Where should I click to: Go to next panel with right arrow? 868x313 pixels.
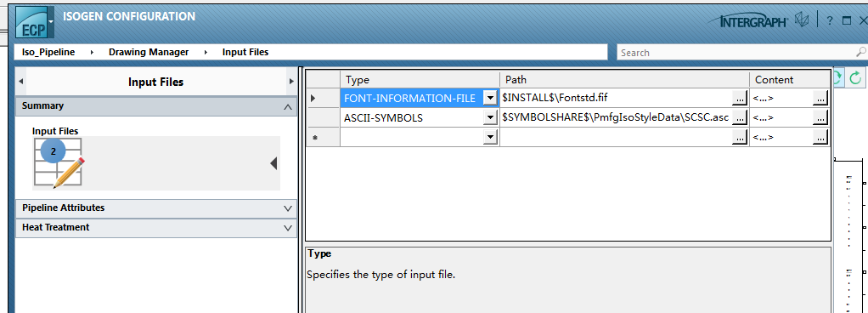[x=291, y=82]
